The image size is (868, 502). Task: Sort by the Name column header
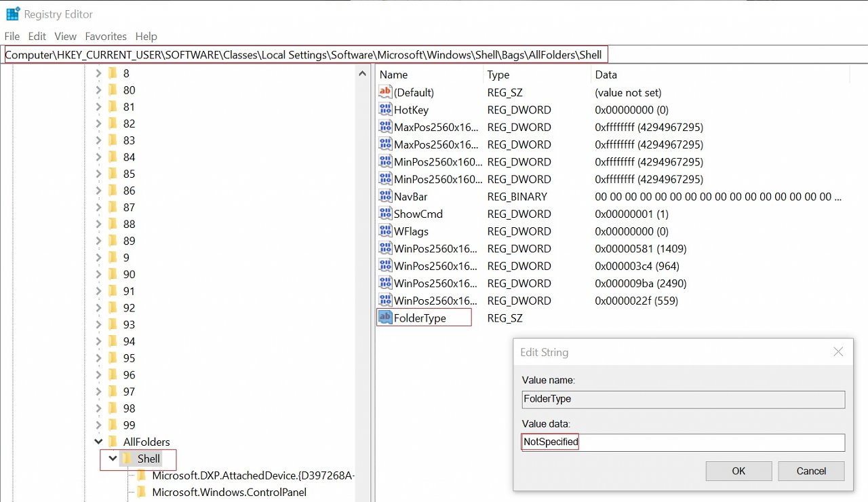(x=429, y=75)
